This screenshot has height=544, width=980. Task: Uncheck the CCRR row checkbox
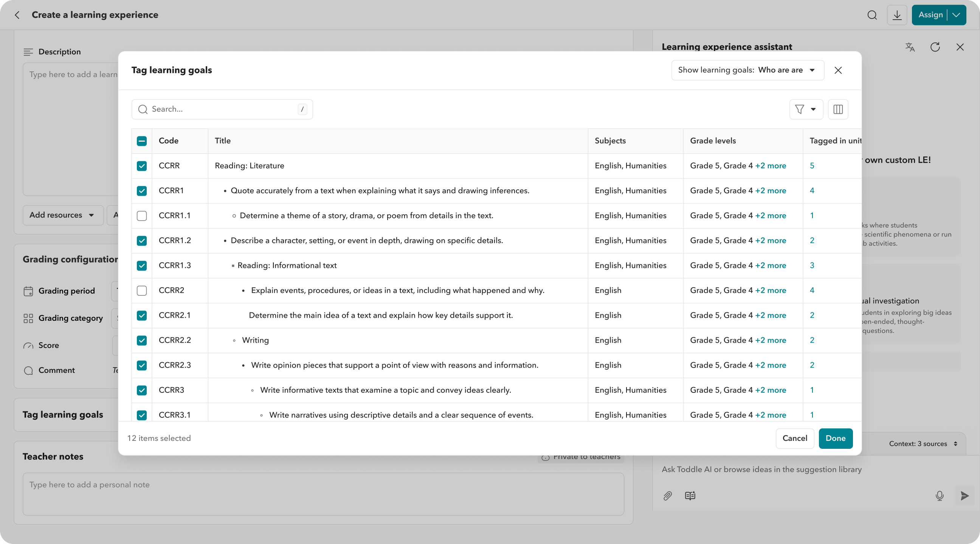(141, 166)
